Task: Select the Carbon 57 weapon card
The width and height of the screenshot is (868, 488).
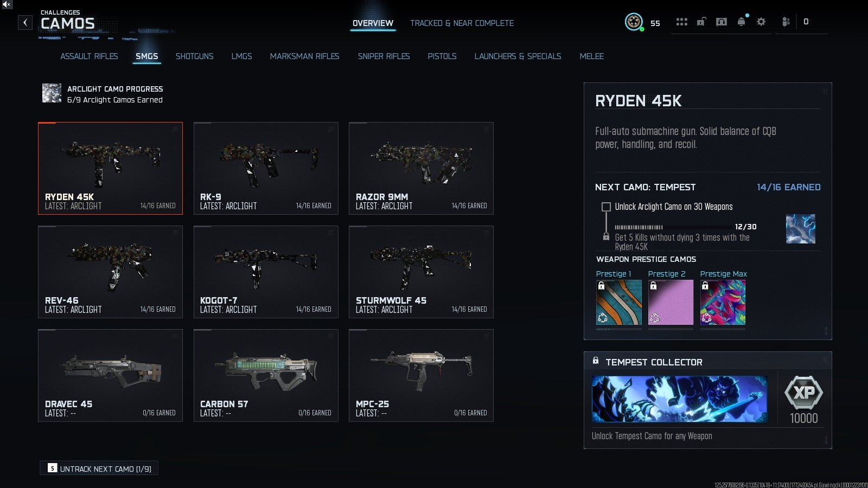Action: [x=266, y=375]
